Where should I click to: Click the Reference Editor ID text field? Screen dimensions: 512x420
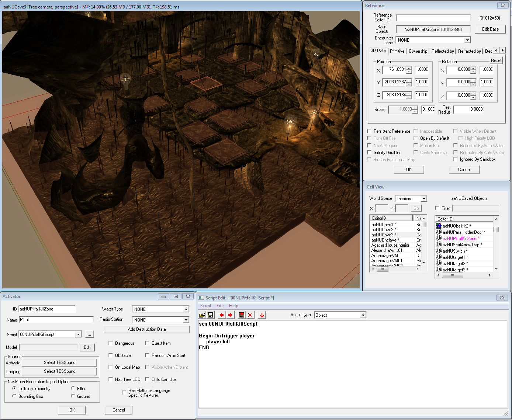point(433,18)
